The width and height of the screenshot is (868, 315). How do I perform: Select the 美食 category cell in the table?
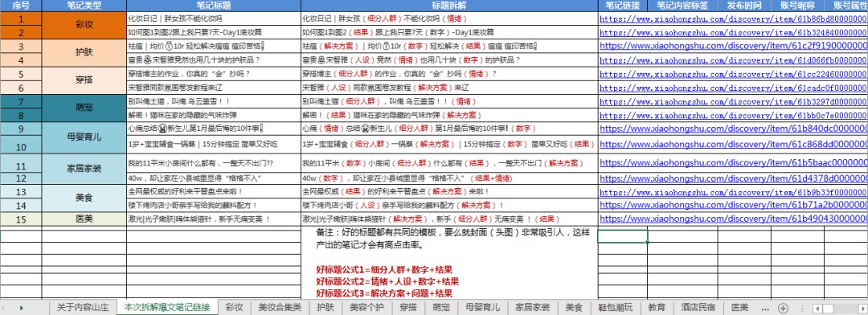[84, 198]
